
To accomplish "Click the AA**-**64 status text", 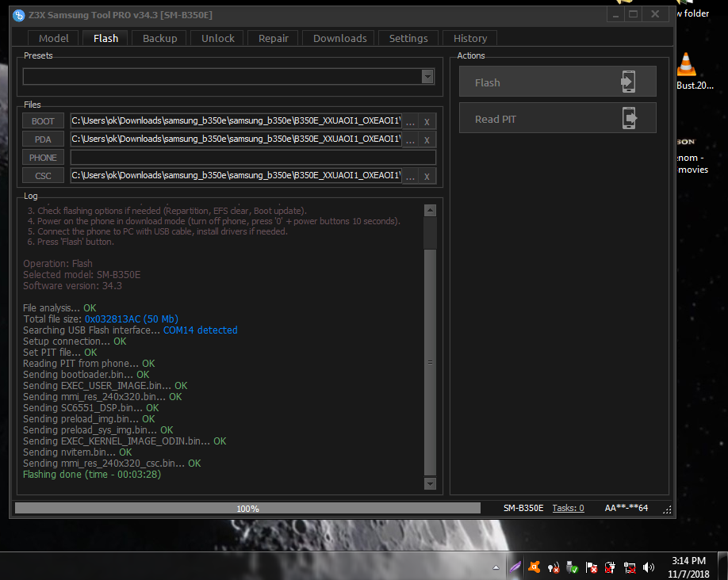I will coord(626,508).
